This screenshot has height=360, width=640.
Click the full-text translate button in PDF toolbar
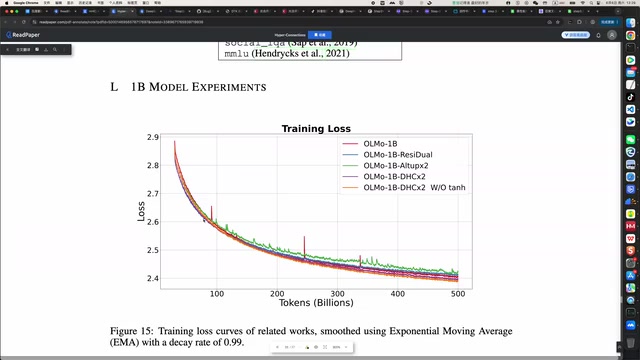tap(23, 49)
